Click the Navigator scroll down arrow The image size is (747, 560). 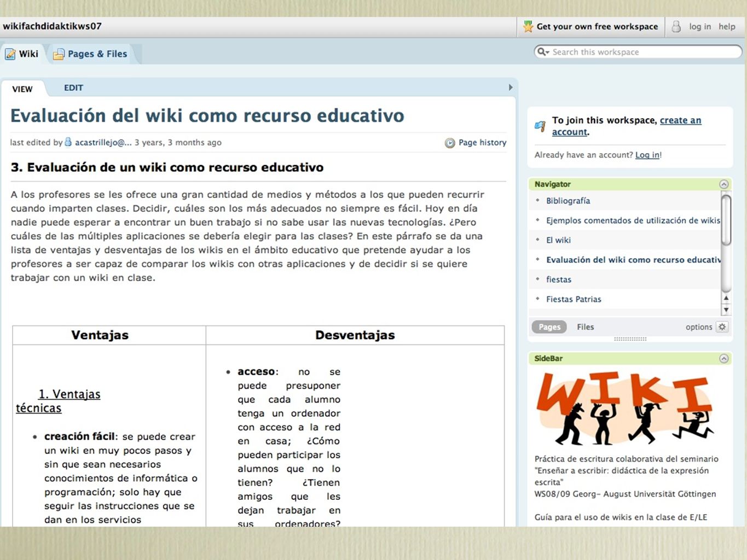tap(726, 310)
